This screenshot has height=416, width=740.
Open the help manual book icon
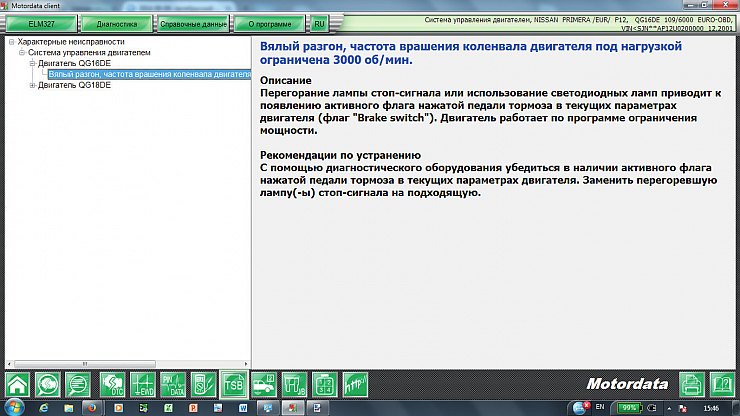pyautogui.click(x=722, y=384)
